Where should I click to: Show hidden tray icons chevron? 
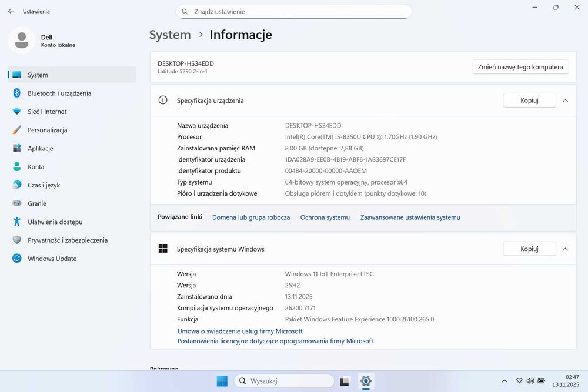pyautogui.click(x=505, y=381)
